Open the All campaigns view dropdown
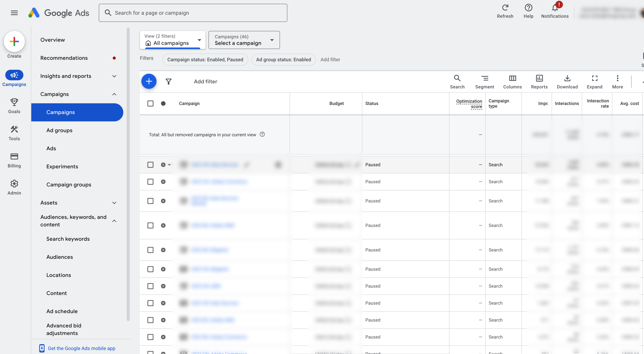The image size is (644, 354). click(x=172, y=40)
